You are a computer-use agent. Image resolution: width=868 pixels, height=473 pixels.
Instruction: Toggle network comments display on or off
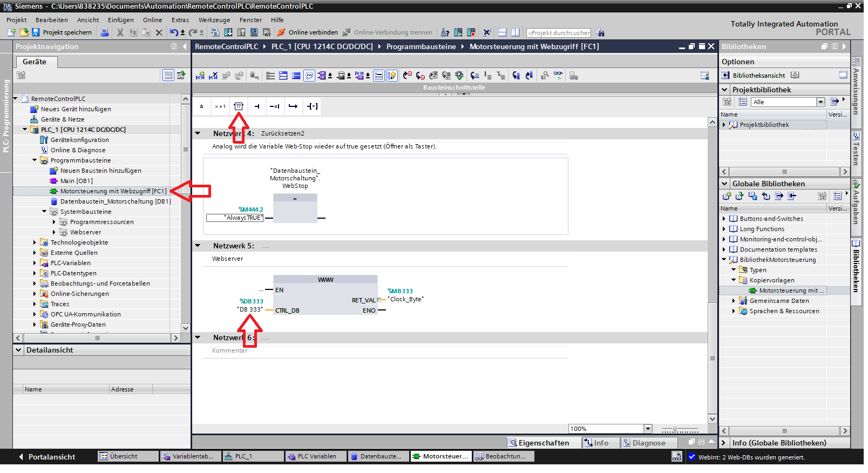pos(309,76)
